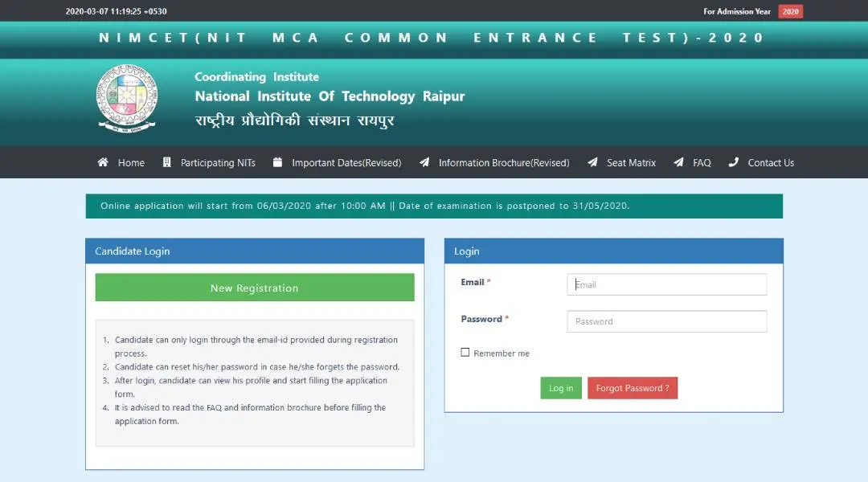This screenshot has height=482, width=868.
Task: Click the calendar icon beside Important Dates
Action: (278, 162)
